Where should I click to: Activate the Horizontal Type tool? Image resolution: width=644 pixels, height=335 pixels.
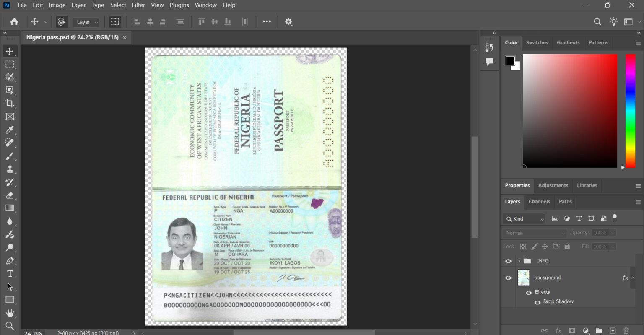tap(10, 274)
